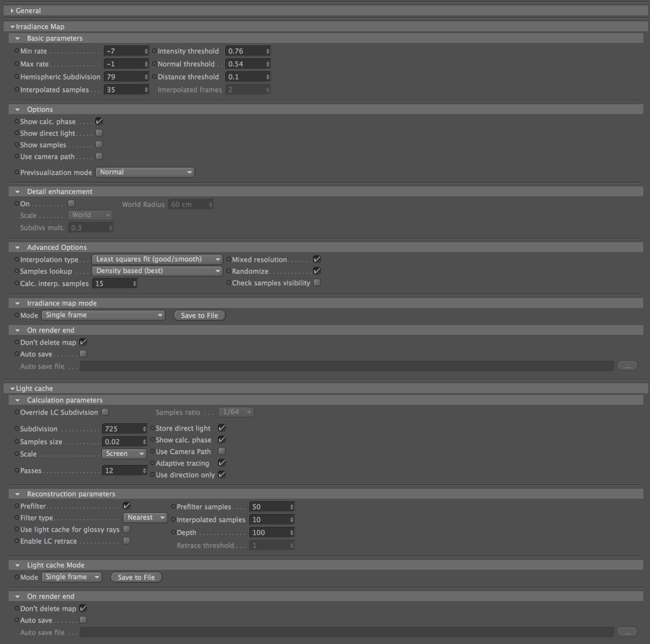Open the Interpolation type dropdown
Screen dimensions: 650x644
[157, 259]
